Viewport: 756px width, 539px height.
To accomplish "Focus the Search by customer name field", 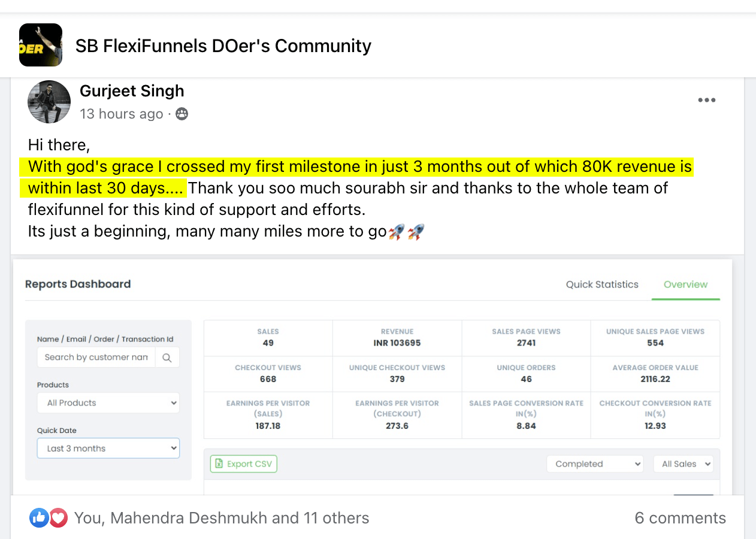I will pyautogui.click(x=96, y=358).
